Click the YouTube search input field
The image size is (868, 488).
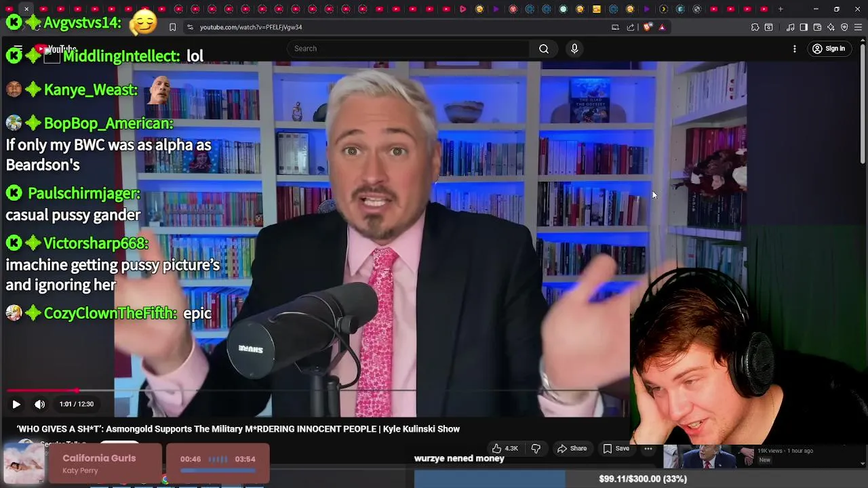click(x=408, y=49)
